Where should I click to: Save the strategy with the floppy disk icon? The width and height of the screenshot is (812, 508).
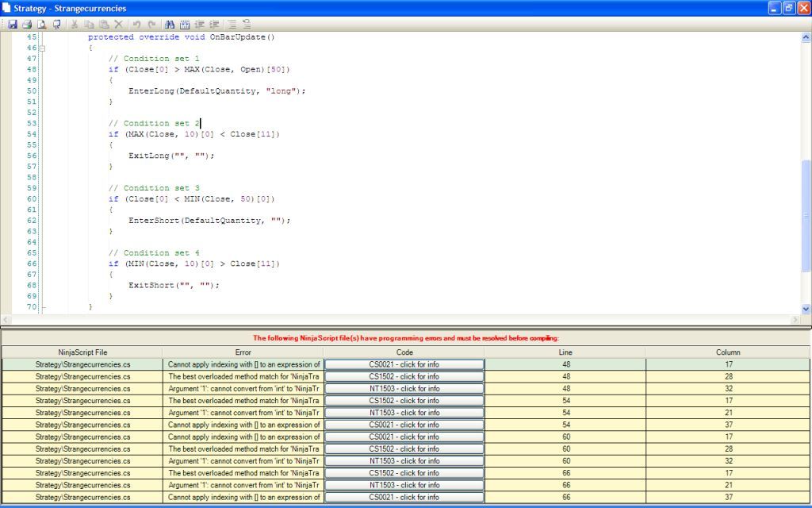tap(12, 24)
